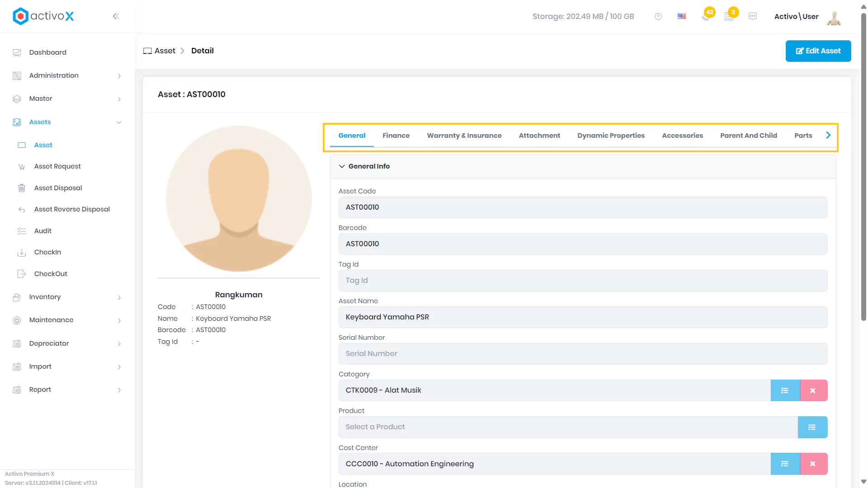The width and height of the screenshot is (868, 488).
Task: Click the Asset breadcrumb link
Action: tap(165, 51)
